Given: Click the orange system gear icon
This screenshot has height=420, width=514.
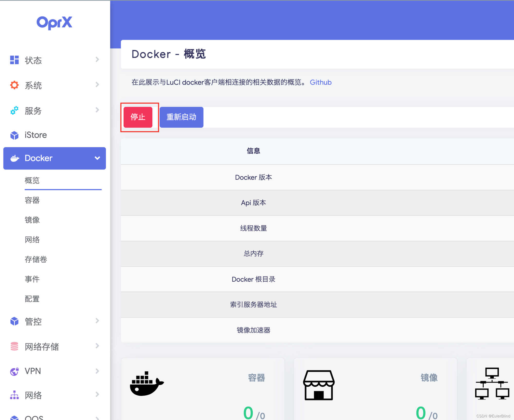Looking at the screenshot, I should pyautogui.click(x=14, y=85).
